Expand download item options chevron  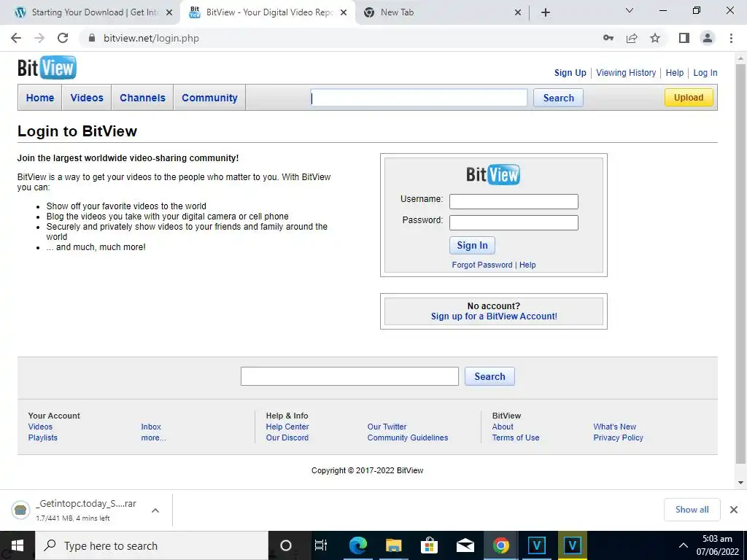[x=155, y=510]
